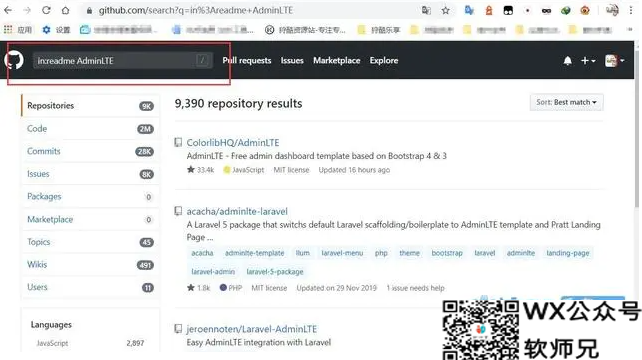This screenshot has height=360, width=642.
Task: Select the Code filter in sidebar
Action: [x=90, y=129]
